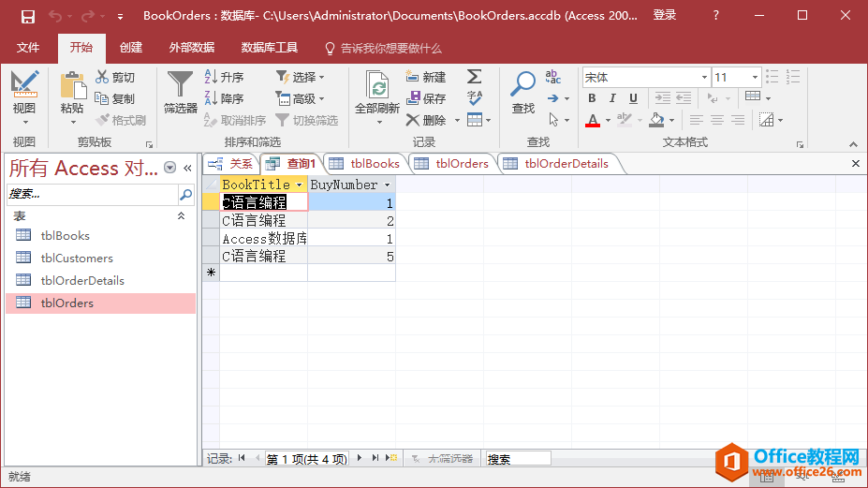Screen dimensions: 868x488
Task: Go to last record button
Action: coord(375,458)
